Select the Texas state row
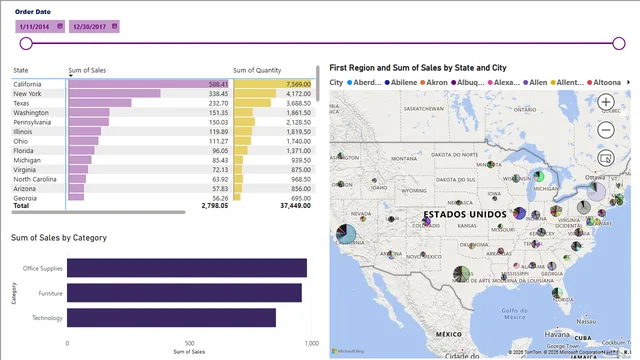 (162, 103)
